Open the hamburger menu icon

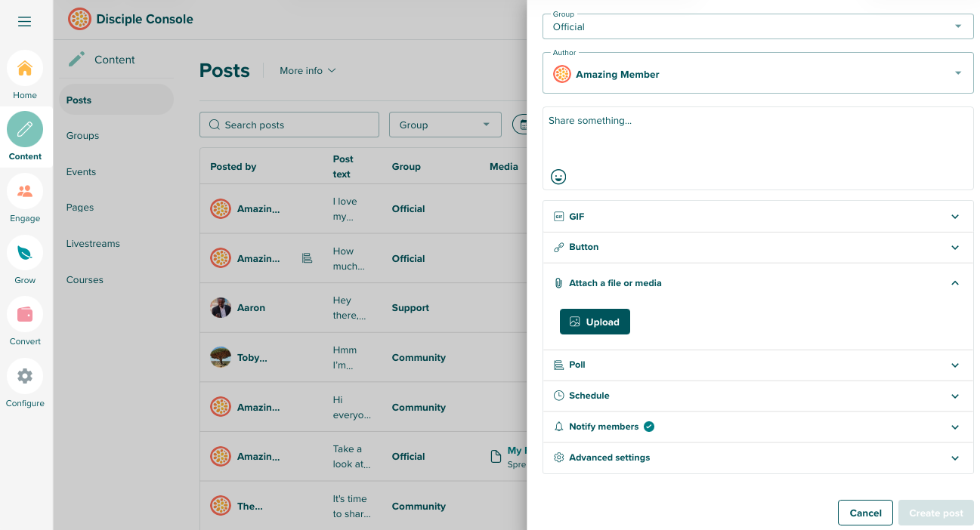tap(25, 21)
